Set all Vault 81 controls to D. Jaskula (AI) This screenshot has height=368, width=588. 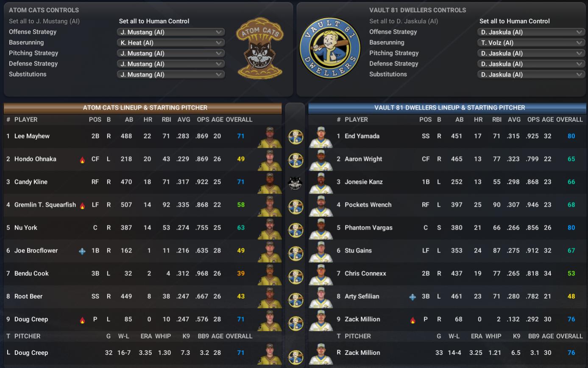(404, 21)
